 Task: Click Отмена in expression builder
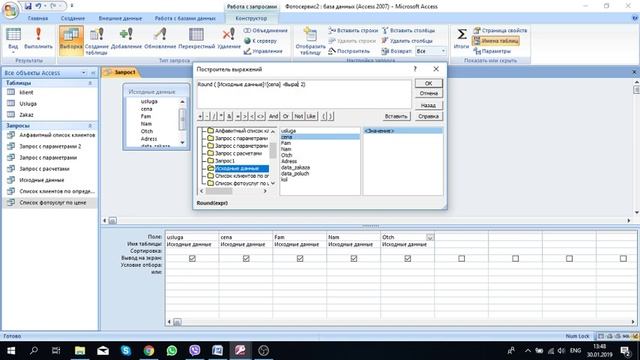pyautogui.click(x=428, y=93)
